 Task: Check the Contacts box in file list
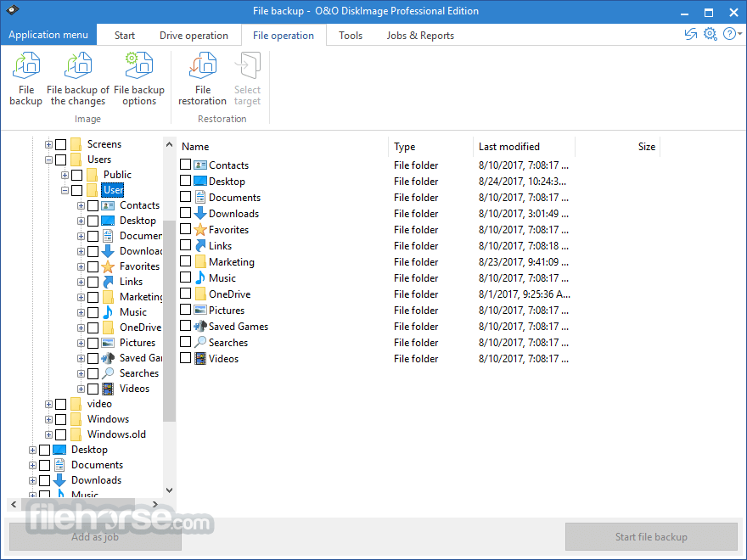pyautogui.click(x=185, y=165)
